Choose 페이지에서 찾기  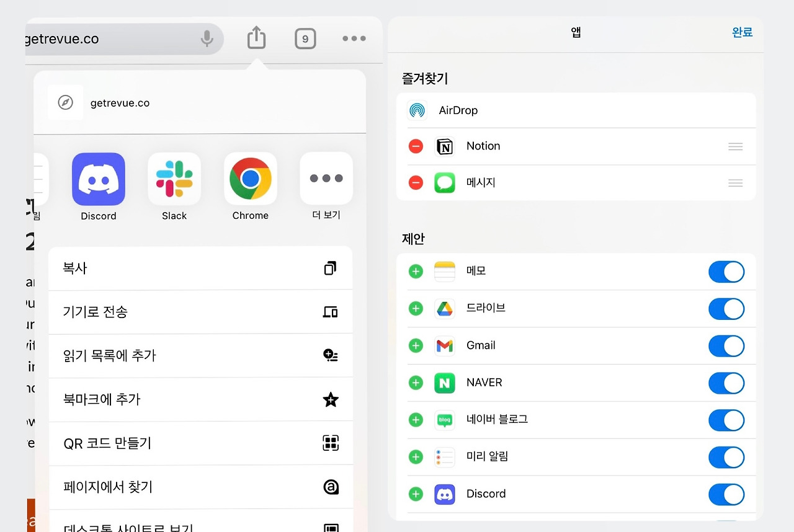[200, 487]
